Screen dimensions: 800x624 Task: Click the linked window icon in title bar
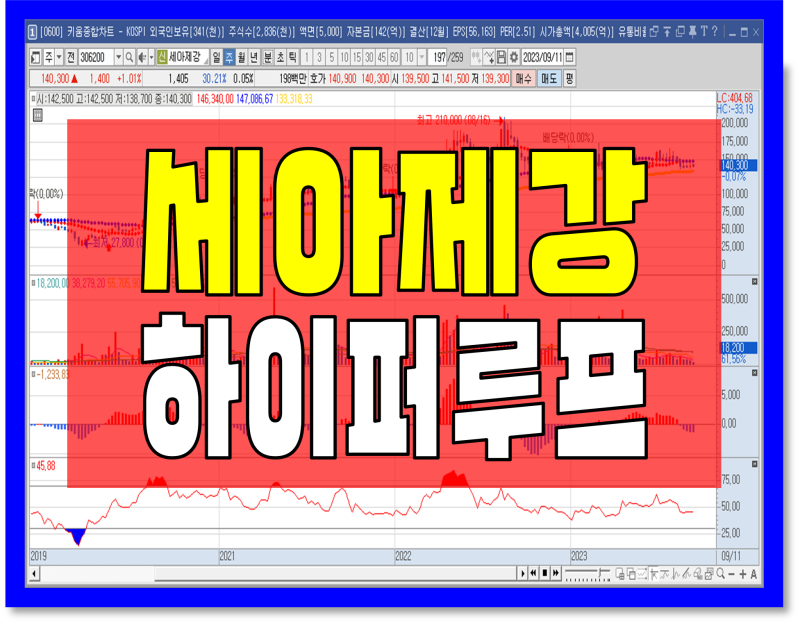pyautogui.click(x=654, y=32)
